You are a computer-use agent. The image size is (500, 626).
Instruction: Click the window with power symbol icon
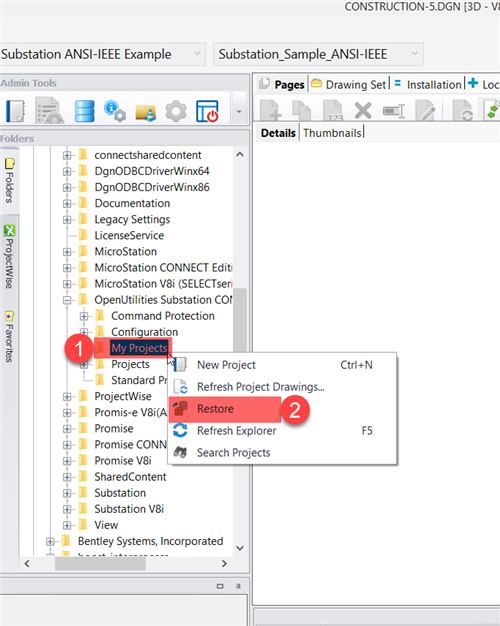[x=207, y=111]
